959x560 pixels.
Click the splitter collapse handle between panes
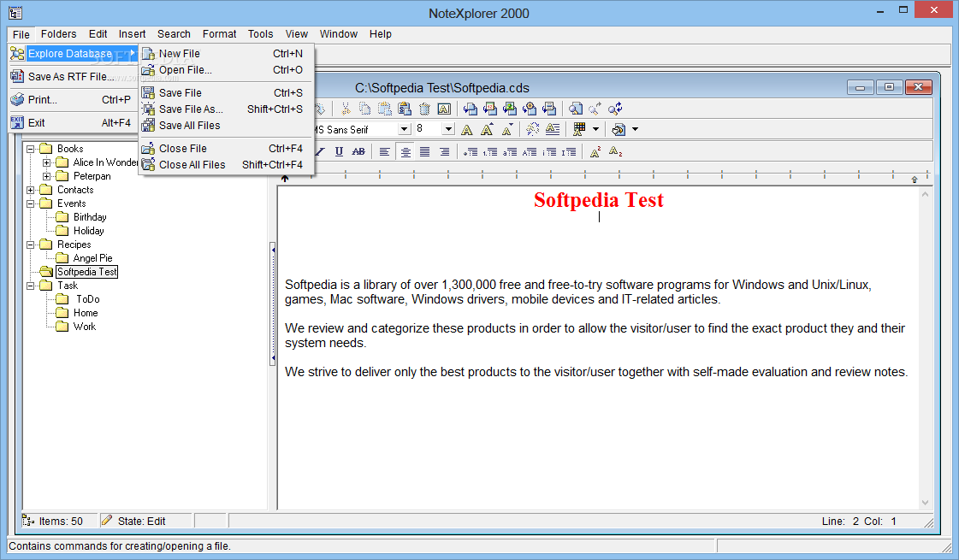pyautogui.click(x=272, y=304)
